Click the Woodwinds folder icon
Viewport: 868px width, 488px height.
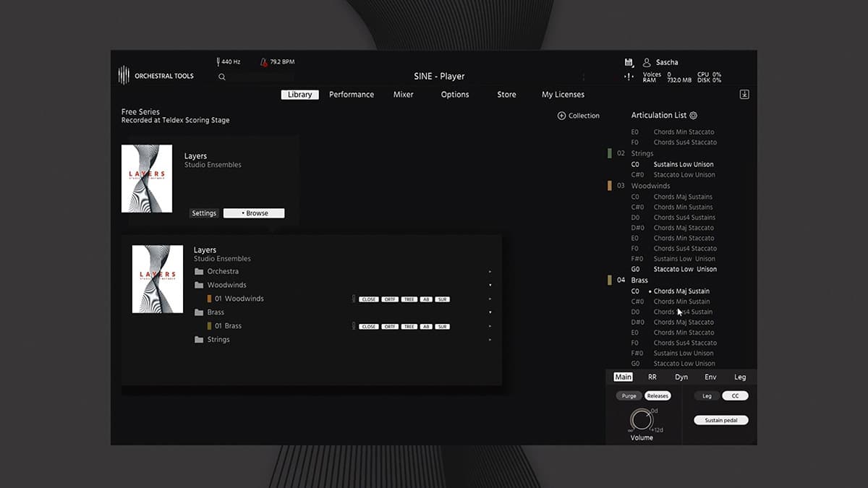pos(199,286)
